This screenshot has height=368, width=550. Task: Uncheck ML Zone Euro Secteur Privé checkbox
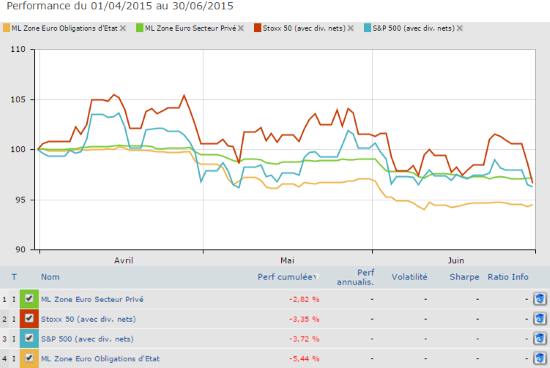[29, 299]
